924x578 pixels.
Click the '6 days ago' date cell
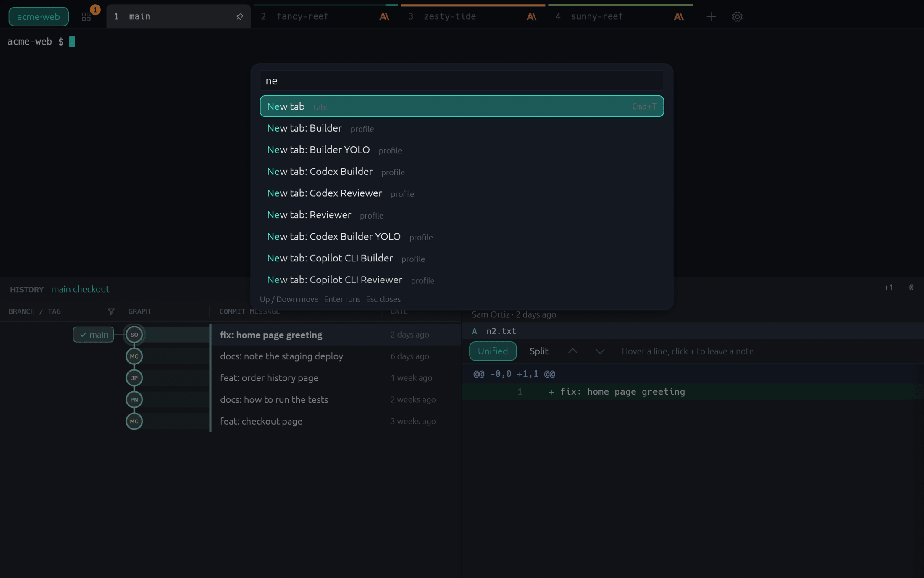409,356
